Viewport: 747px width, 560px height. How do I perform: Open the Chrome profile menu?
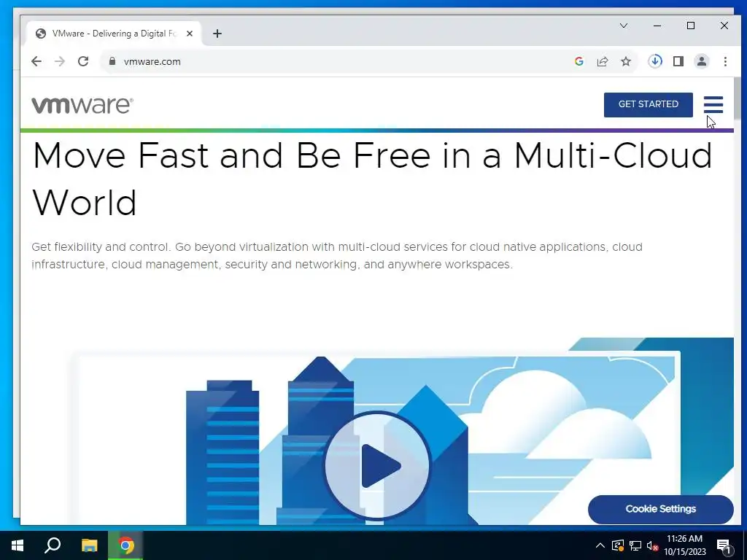click(702, 61)
